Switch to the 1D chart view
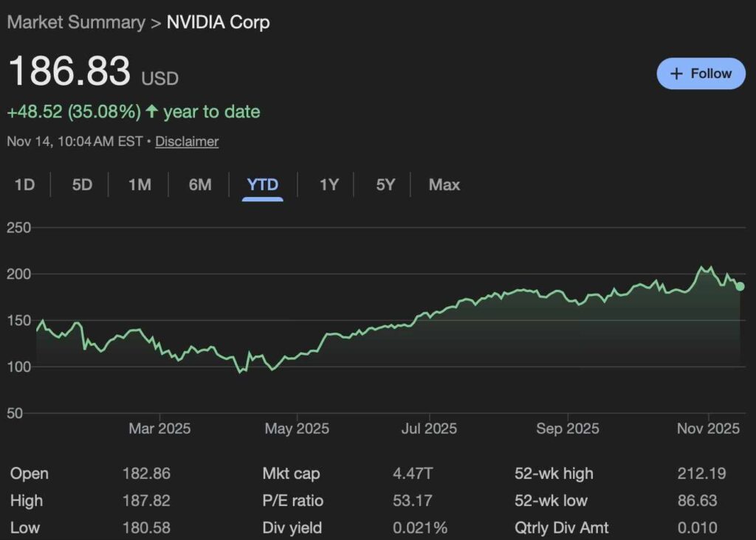The height and width of the screenshot is (540, 756). pos(24,185)
